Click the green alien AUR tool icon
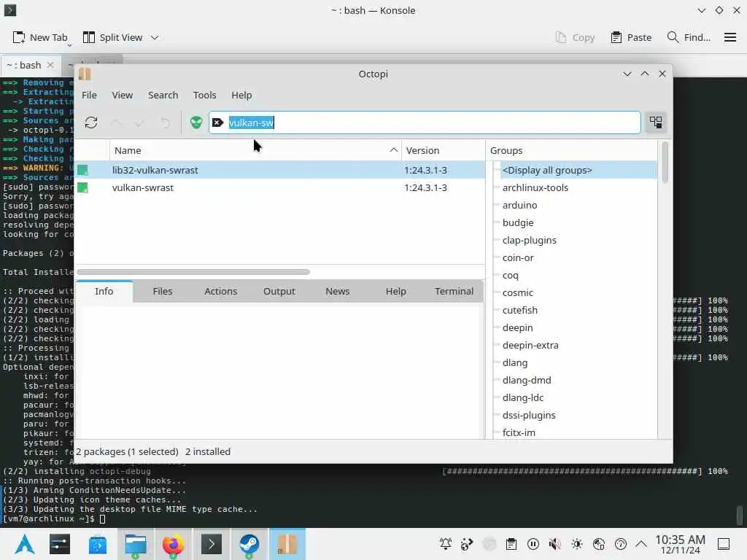Viewport: 747px width, 560px height. pyautogui.click(x=196, y=122)
